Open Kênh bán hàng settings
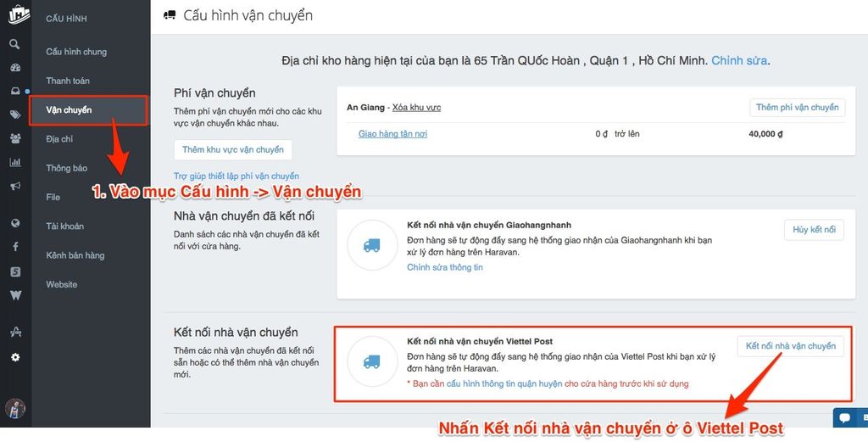 click(x=75, y=255)
